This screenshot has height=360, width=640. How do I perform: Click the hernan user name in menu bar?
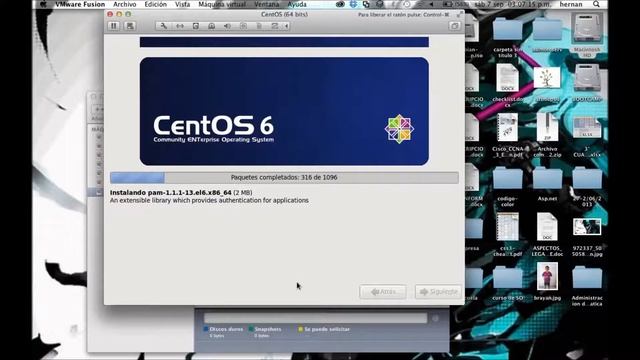[x=571, y=4]
